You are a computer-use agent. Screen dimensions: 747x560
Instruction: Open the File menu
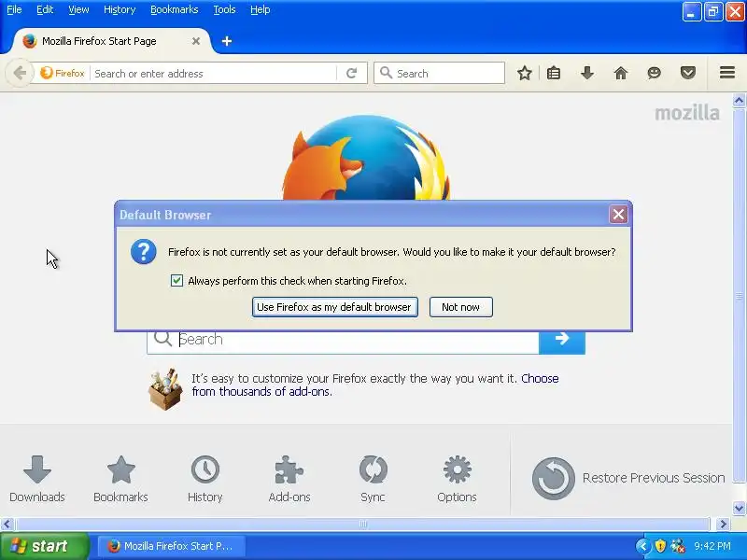[x=14, y=9]
